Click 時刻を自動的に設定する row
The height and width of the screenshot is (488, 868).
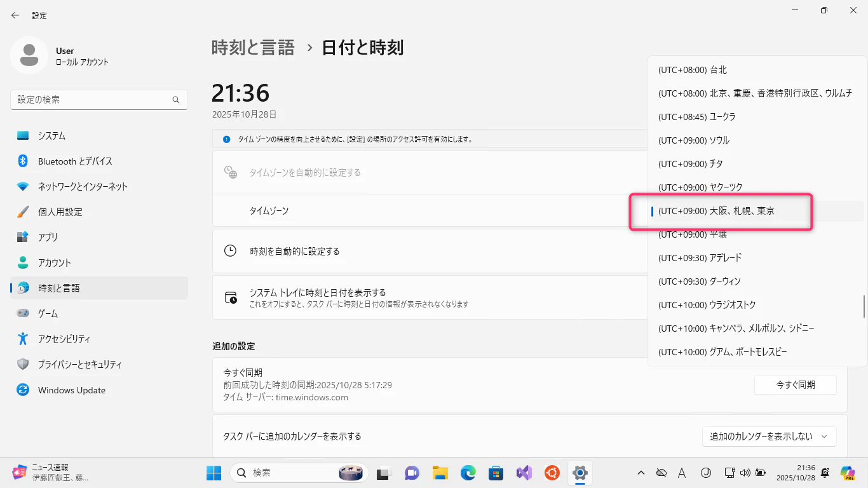pyautogui.click(x=429, y=251)
